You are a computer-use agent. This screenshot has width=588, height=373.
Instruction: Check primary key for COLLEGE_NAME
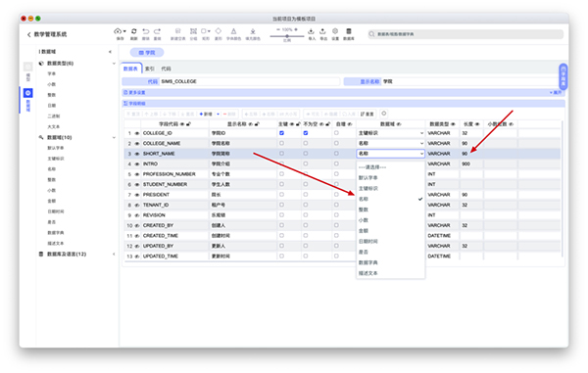[x=281, y=143]
